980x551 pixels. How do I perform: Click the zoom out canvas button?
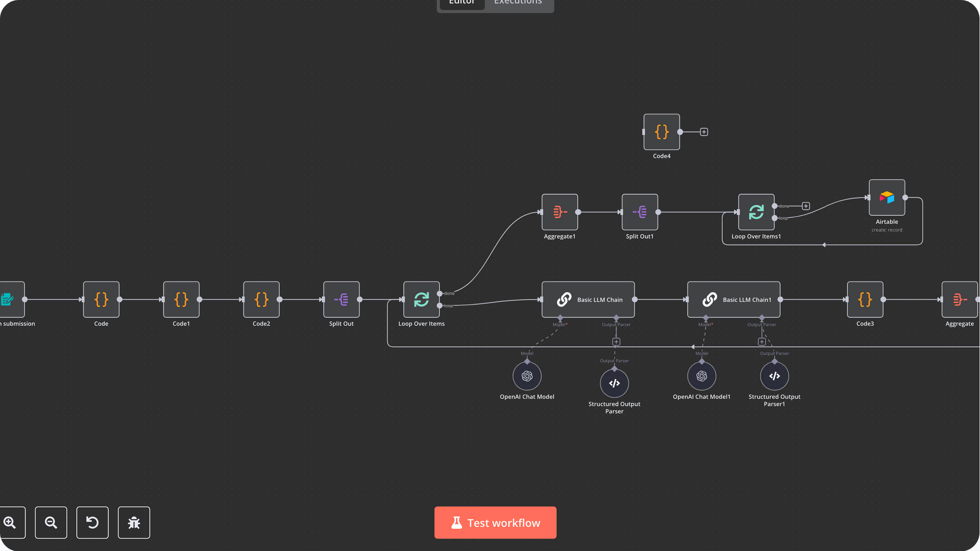[x=51, y=523]
